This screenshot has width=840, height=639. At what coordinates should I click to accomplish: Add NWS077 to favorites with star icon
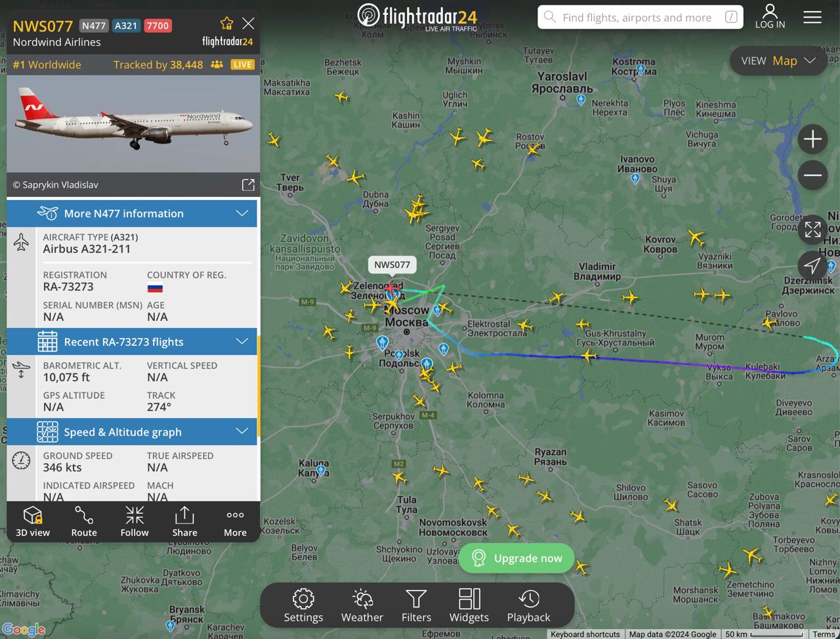pos(227,24)
